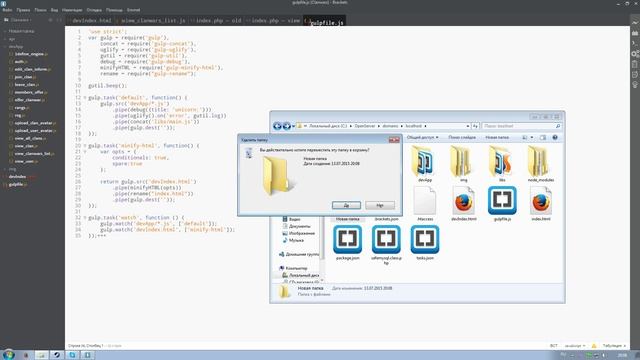Open the Clanwars project dropdown in sidebar
This screenshot has height=360, width=640.
pyautogui.click(x=20, y=20)
